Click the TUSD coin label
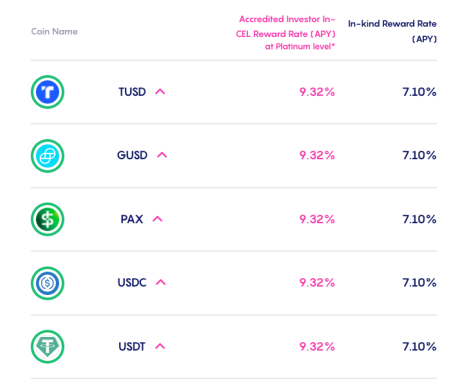The height and width of the screenshot is (385, 474). [132, 92]
